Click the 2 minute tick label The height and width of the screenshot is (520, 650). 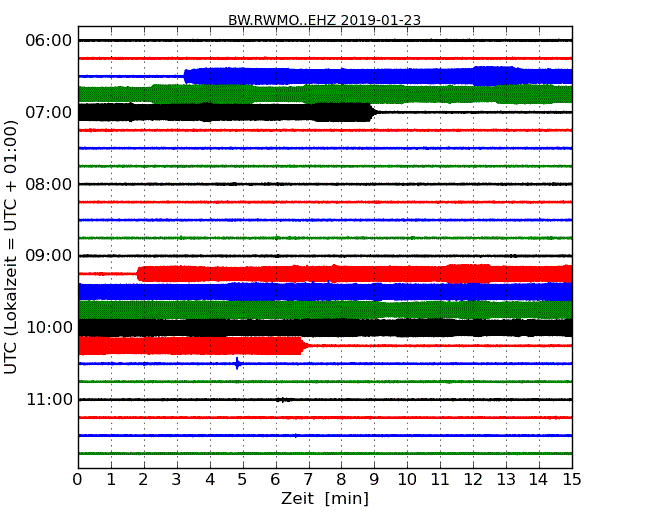point(143,480)
